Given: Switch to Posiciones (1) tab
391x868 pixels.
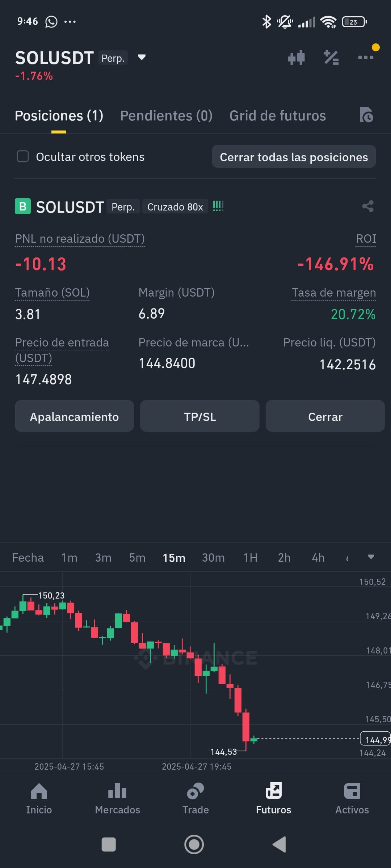Looking at the screenshot, I should pos(59,116).
